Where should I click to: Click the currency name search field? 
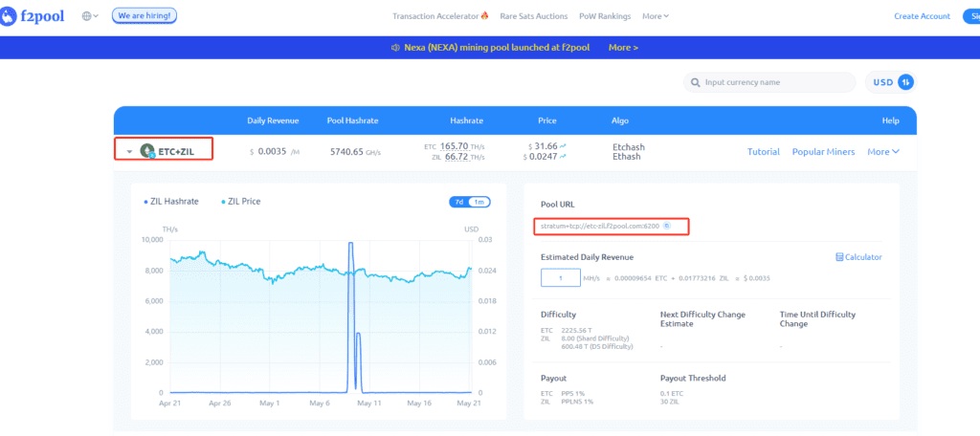point(775,82)
